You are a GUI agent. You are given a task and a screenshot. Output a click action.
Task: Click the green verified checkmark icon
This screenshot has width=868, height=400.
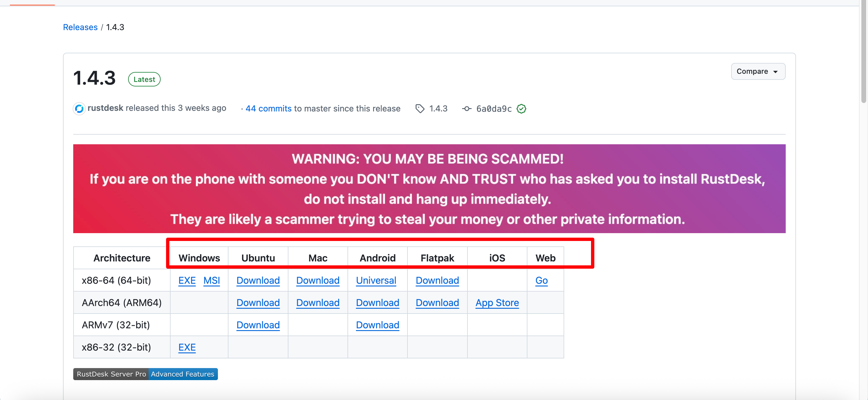tap(521, 108)
